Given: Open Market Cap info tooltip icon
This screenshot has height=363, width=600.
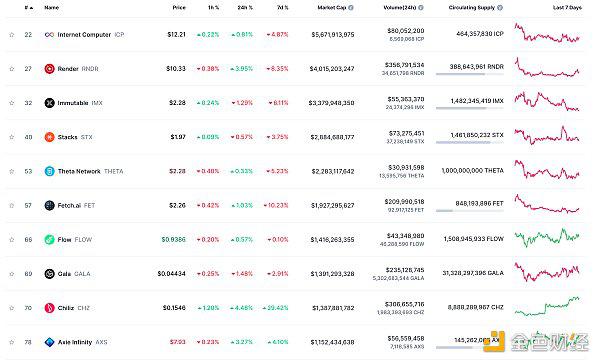Looking at the screenshot, I should point(351,8).
